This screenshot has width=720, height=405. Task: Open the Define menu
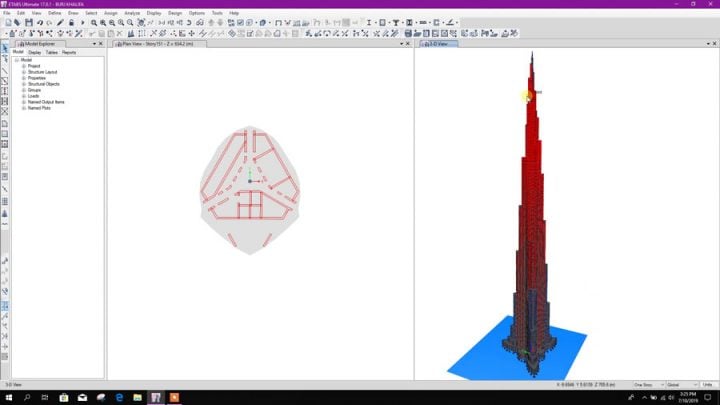tap(54, 13)
